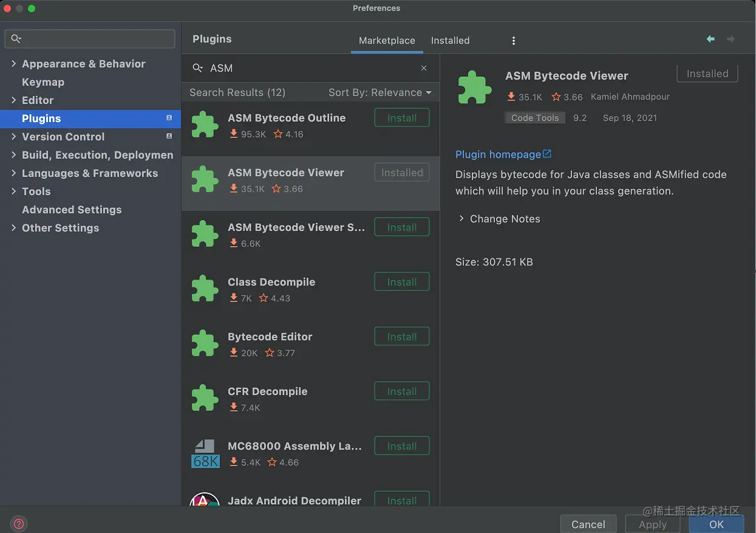Switch to the Installed tab
The image size is (756, 533).
[x=450, y=41]
